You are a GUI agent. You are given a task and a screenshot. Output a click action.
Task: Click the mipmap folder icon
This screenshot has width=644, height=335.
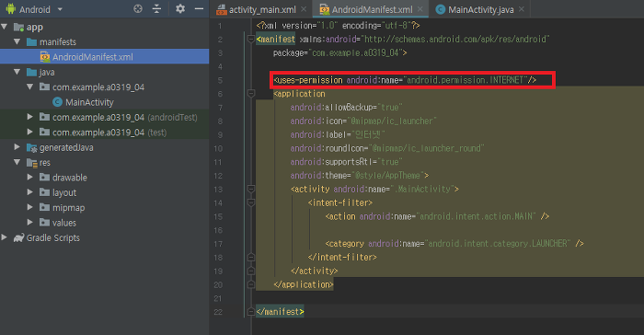(x=44, y=207)
